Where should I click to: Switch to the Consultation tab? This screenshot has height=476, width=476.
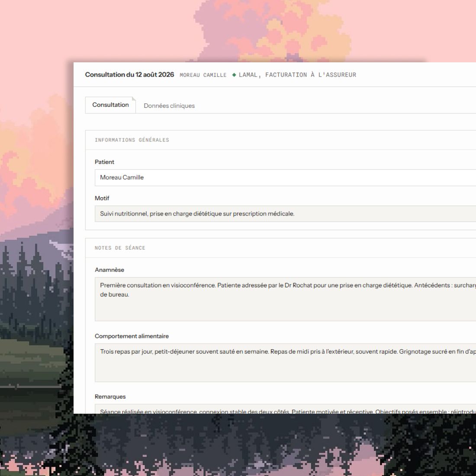click(110, 105)
